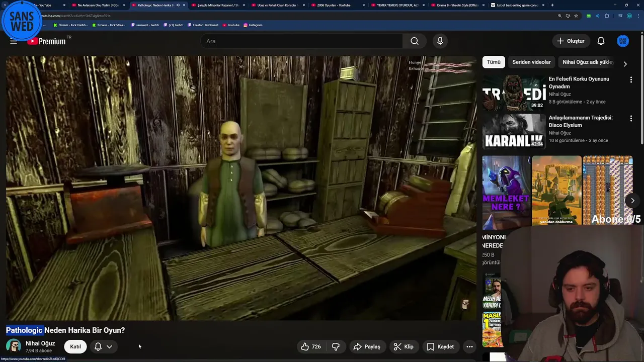Dislike the video with thumbs-down icon

336,346
